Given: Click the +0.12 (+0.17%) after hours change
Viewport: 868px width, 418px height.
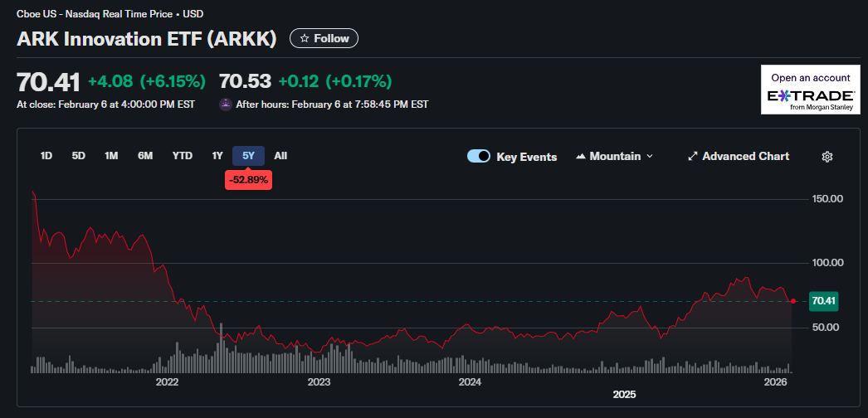Looking at the screenshot, I should (335, 82).
